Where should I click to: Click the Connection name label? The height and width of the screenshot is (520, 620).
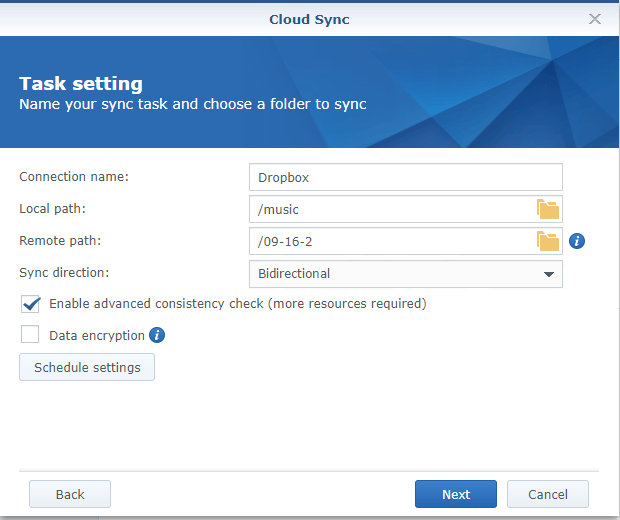point(75,176)
